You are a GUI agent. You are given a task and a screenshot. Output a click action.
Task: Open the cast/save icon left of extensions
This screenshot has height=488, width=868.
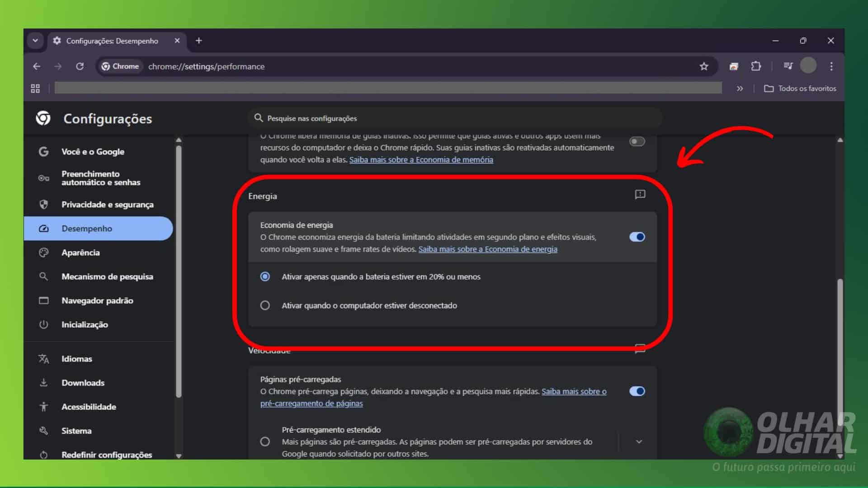733,66
